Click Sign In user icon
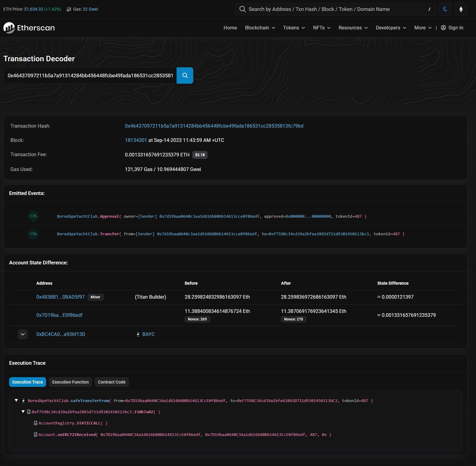This screenshot has width=476, height=466. (x=443, y=28)
